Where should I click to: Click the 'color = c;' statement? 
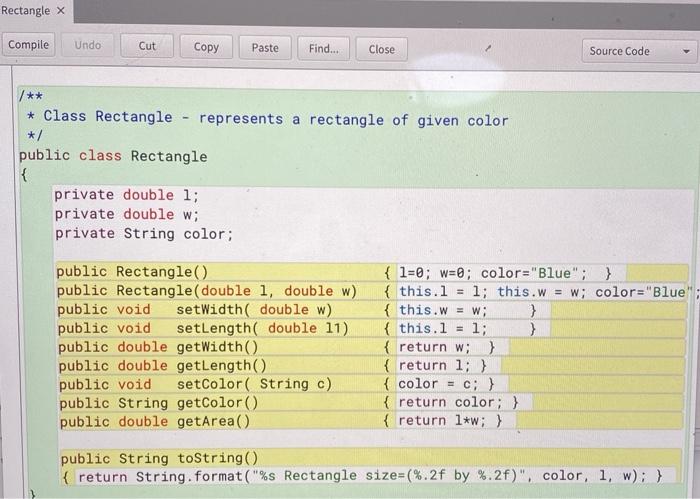tap(438, 384)
